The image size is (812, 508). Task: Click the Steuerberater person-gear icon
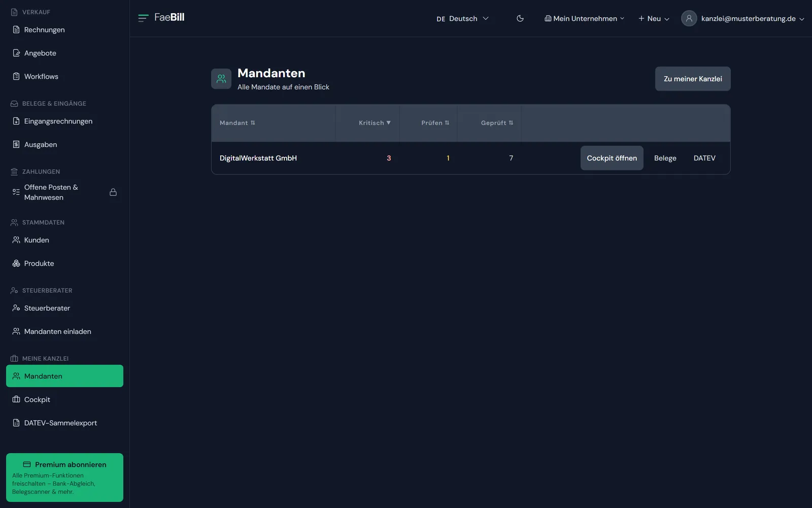tap(16, 308)
